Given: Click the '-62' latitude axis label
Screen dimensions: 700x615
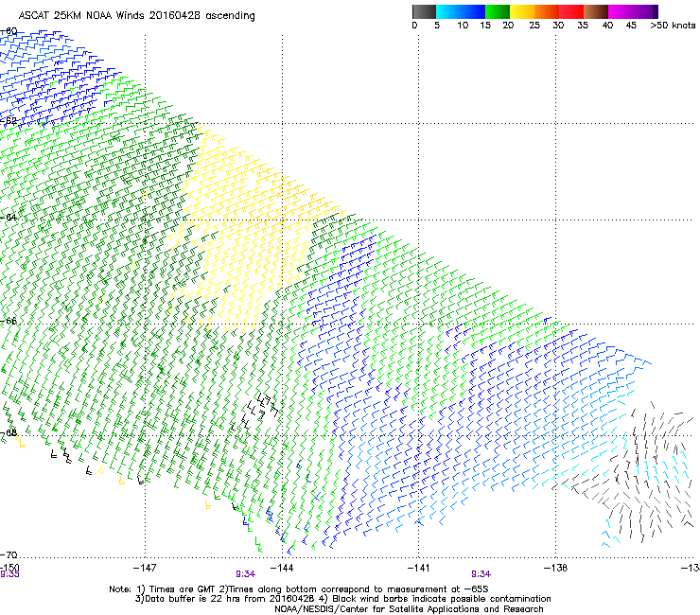Looking at the screenshot, I should tap(9, 120).
